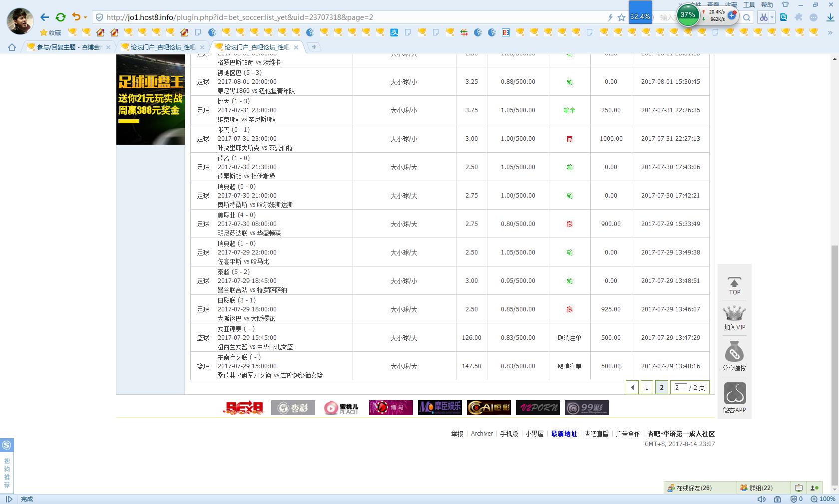This screenshot has height=504, width=839.
Task: Click the page number input field
Action: (x=680, y=387)
